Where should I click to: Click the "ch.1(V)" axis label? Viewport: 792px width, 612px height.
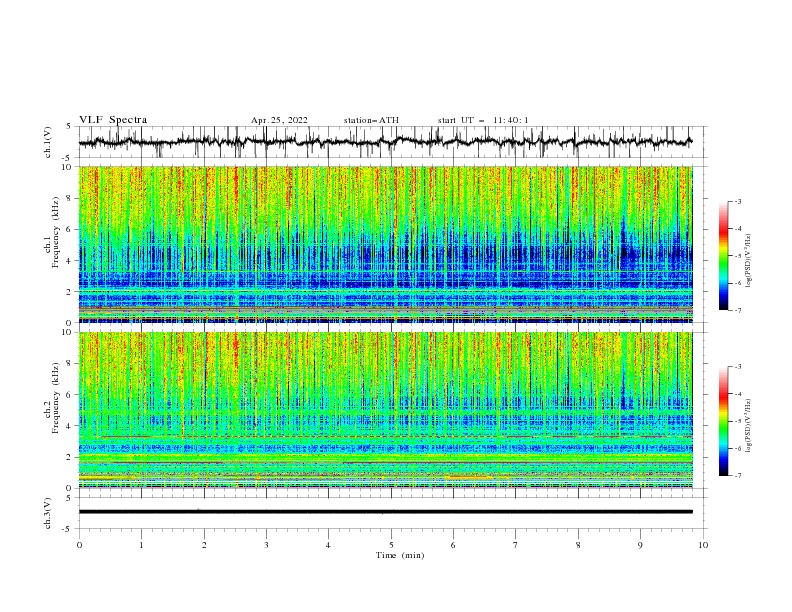48,142
